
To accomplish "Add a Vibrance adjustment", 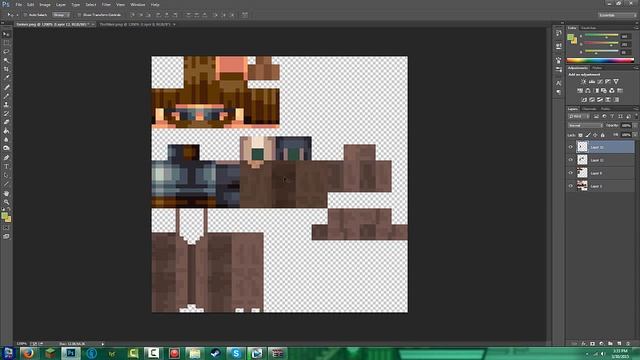I will pyautogui.click(x=616, y=82).
